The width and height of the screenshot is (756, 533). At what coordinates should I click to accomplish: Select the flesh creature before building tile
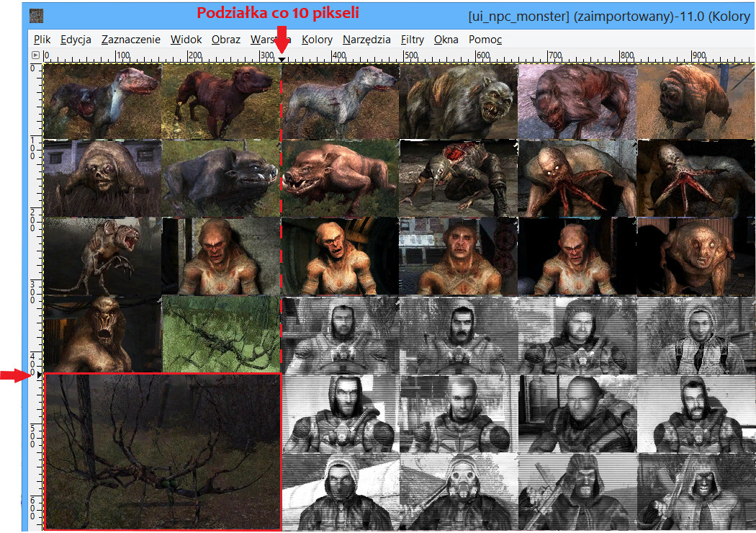103,179
